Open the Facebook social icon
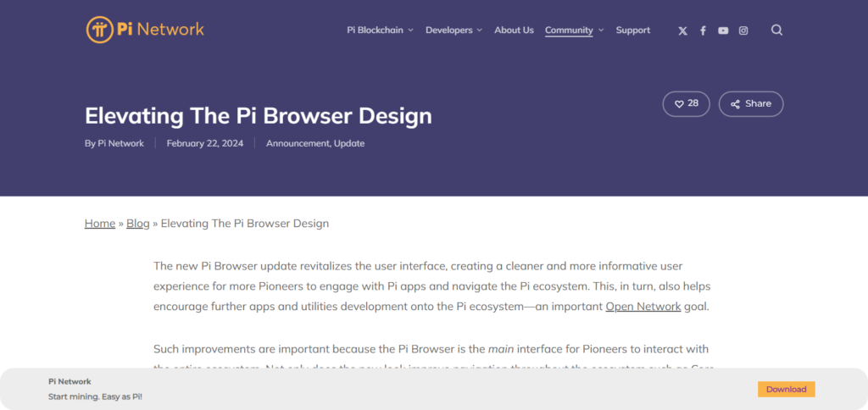This screenshot has width=868, height=410. click(703, 31)
